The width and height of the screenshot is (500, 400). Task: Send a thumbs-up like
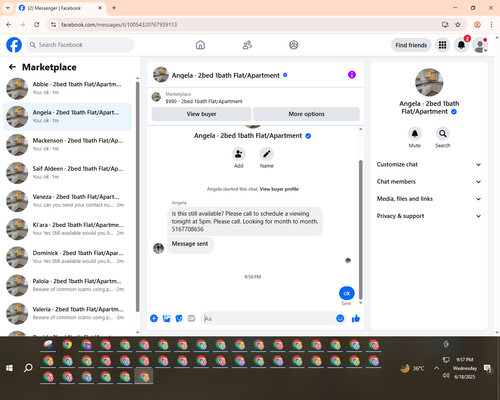356,318
